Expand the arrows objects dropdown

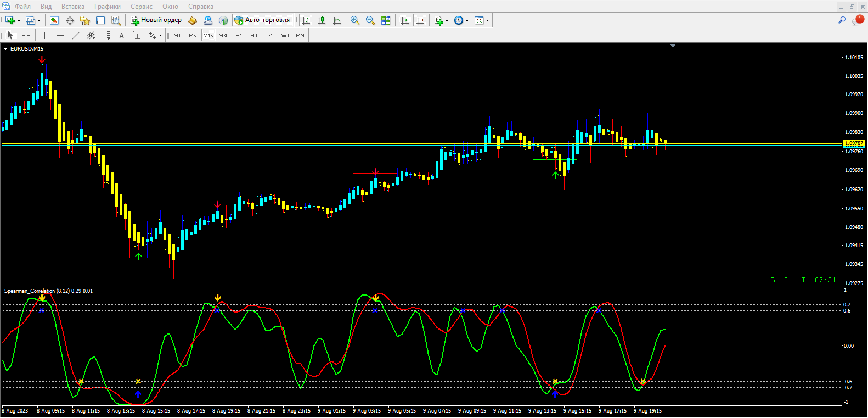(x=160, y=36)
